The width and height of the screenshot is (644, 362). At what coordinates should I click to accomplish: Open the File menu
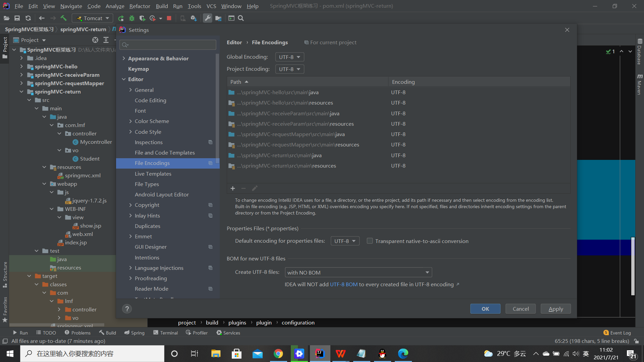click(19, 6)
